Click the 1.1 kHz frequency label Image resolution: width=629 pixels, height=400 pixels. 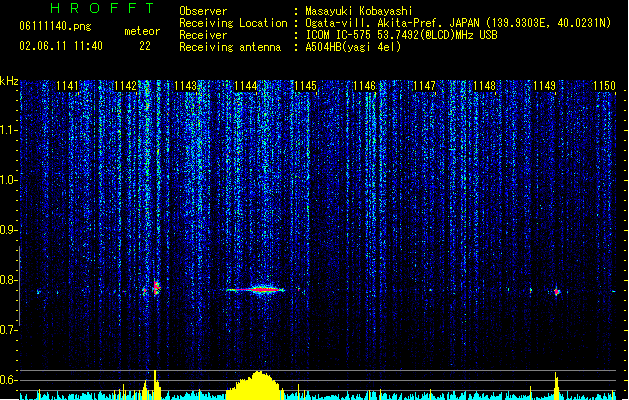(8, 130)
